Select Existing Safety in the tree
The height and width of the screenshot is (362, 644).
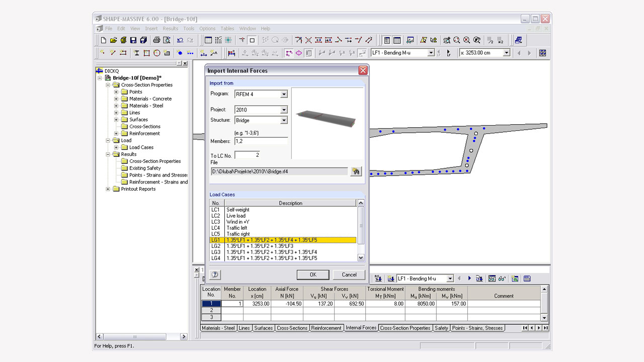tap(145, 168)
